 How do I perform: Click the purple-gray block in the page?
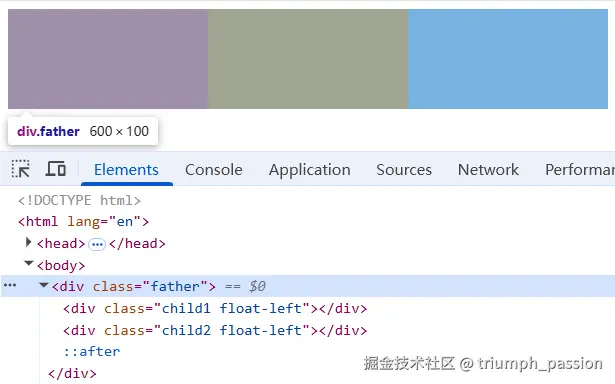tap(108, 59)
